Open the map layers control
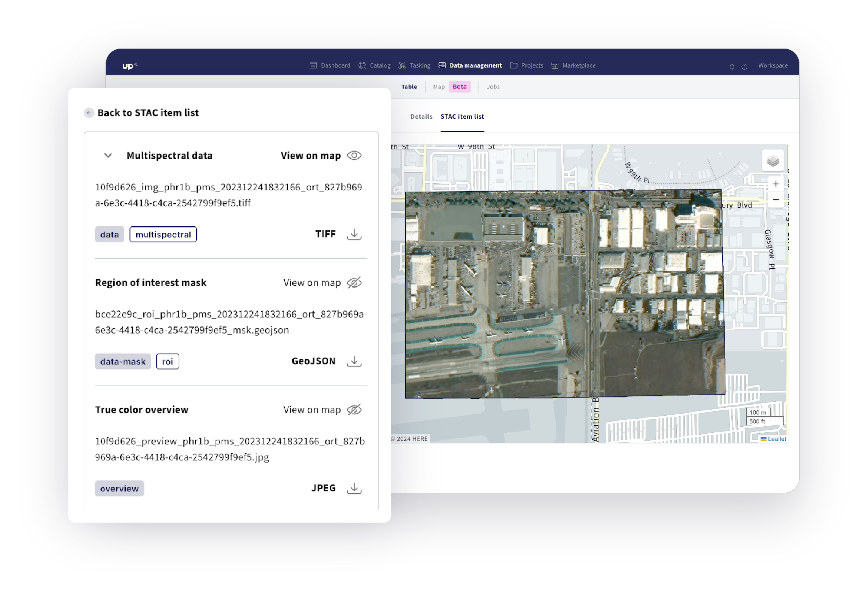This screenshot has height=591, width=868. tap(773, 161)
